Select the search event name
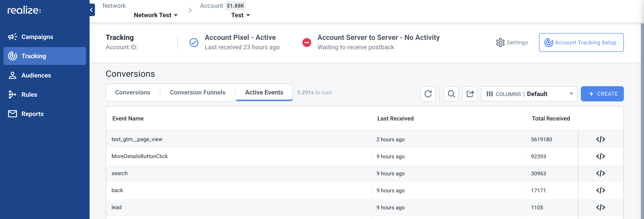Image resolution: width=644 pixels, height=219 pixels. (x=120, y=173)
